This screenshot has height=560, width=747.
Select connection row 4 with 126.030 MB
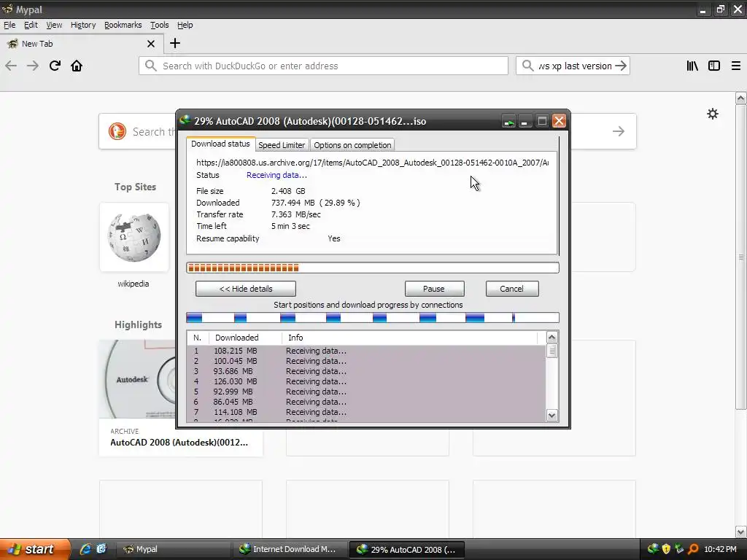click(366, 381)
